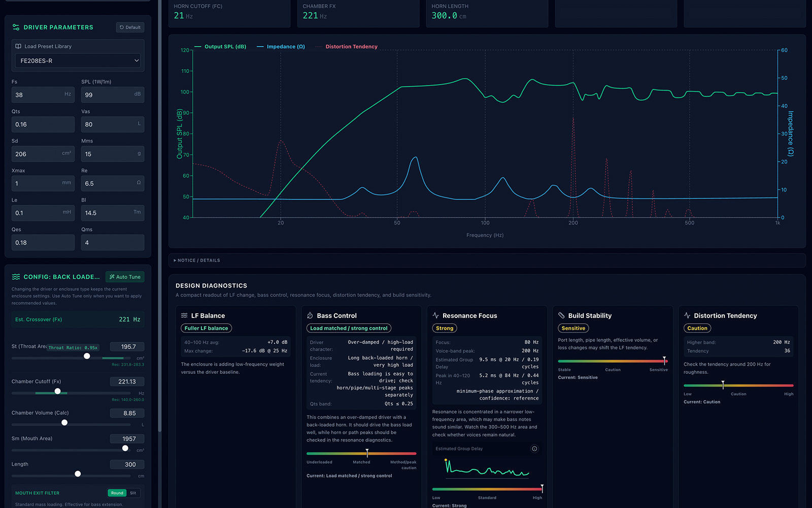Focus the Vas input field

113,124
